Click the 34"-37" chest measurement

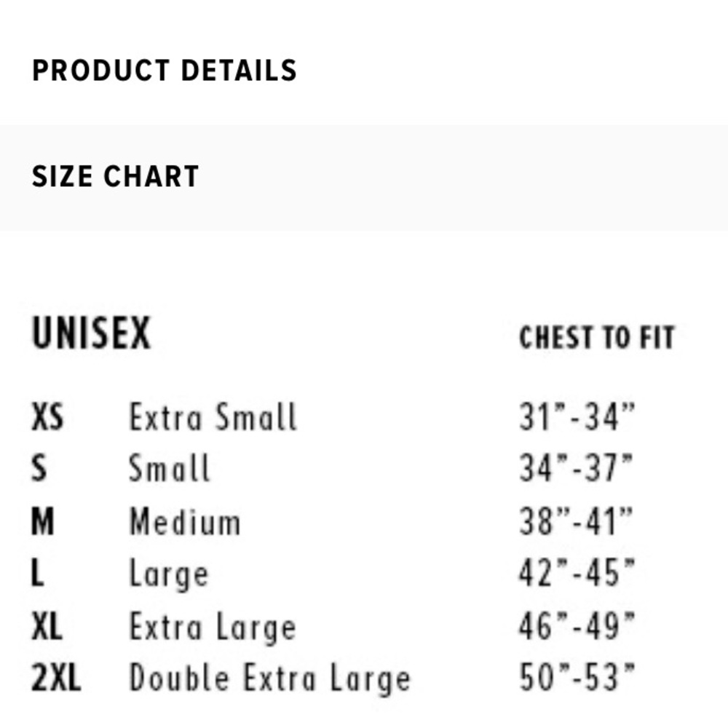(576, 468)
